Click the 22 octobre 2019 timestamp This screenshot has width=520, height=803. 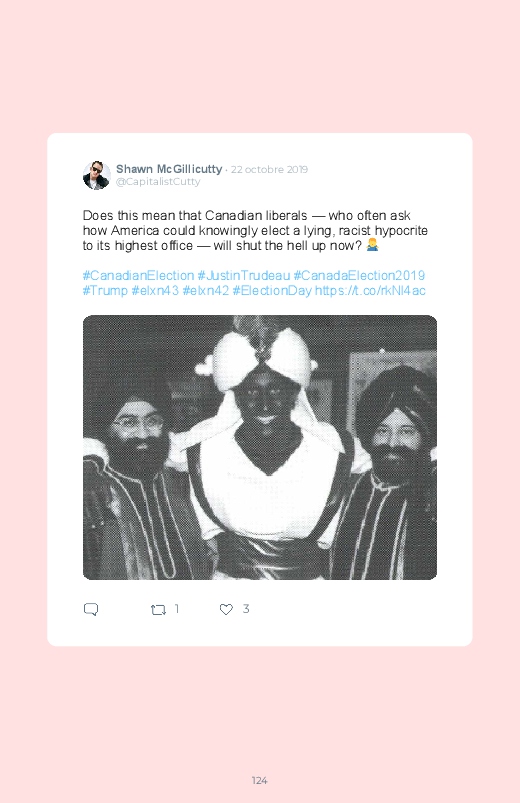(269, 170)
